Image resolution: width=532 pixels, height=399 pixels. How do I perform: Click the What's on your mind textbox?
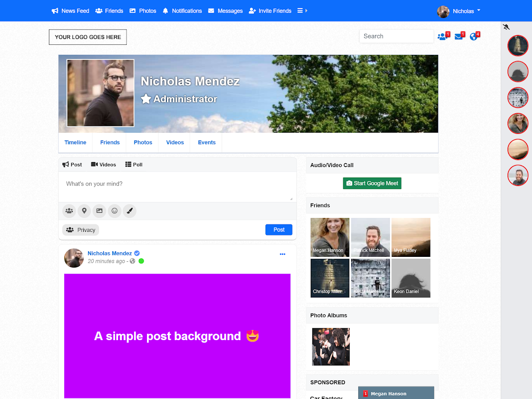pyautogui.click(x=177, y=187)
